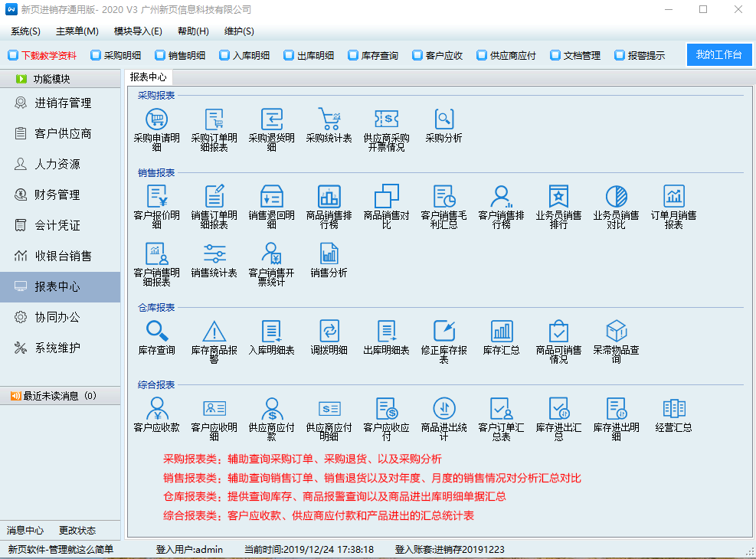
Task: Click 供应商应付 toolbar shortcut
Action: 506,55
